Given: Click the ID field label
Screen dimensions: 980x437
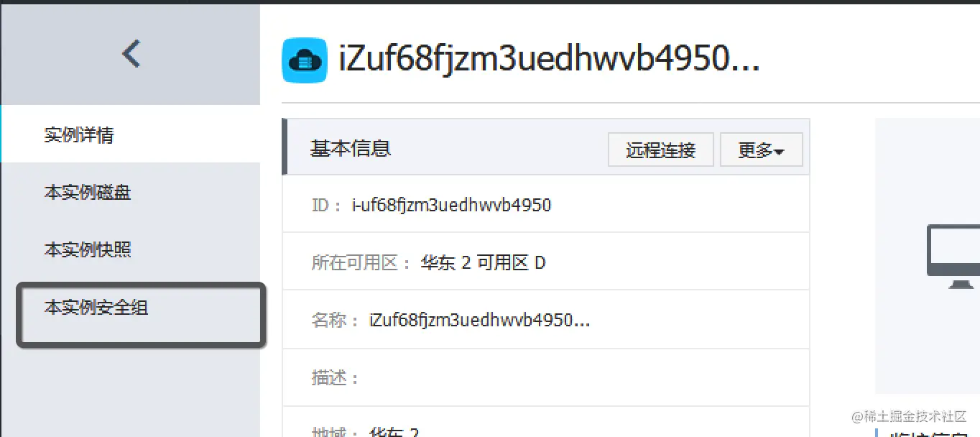Looking at the screenshot, I should [x=328, y=206].
